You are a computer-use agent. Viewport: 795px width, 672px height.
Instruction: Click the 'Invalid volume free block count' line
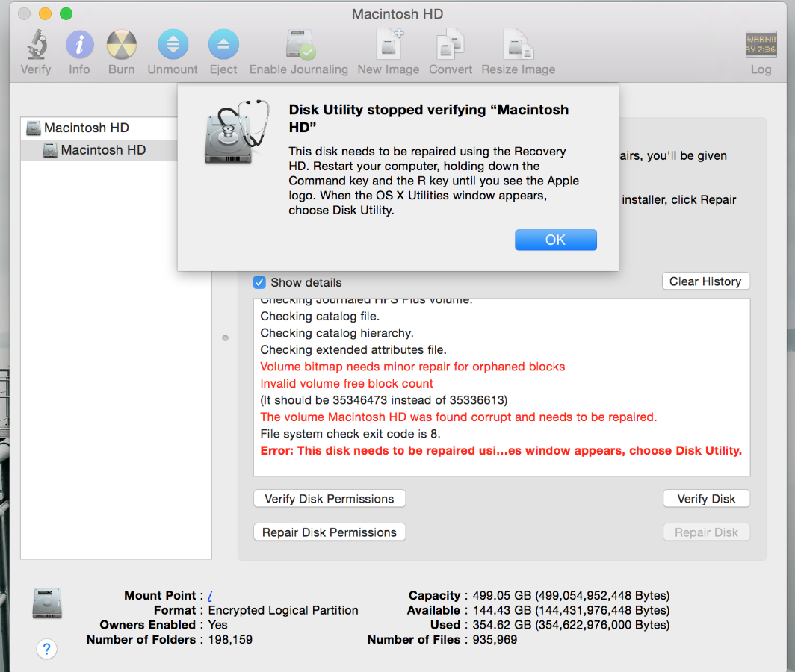coord(347,384)
